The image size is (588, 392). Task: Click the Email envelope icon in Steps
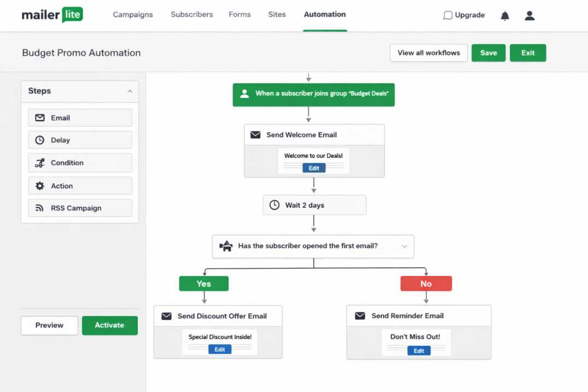coord(40,118)
